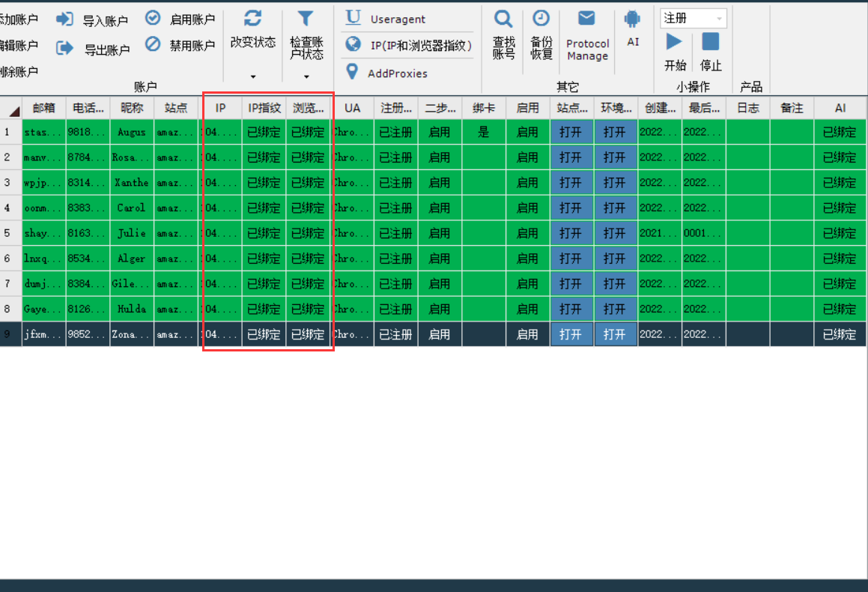The width and height of the screenshot is (868, 592).
Task: Click the 启用账户 checkmark icon
Action: (x=153, y=18)
